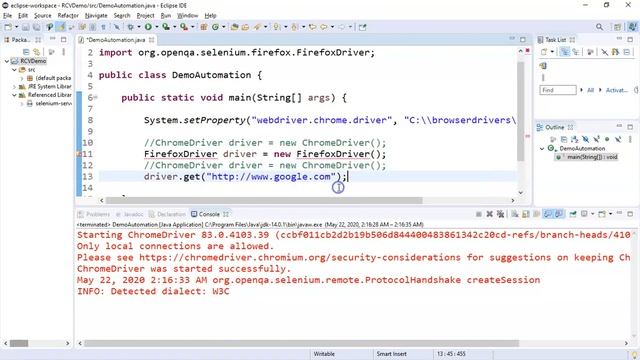The height and width of the screenshot is (360, 640).
Task: Click the 'All' link in Task List
Action: click(x=590, y=90)
